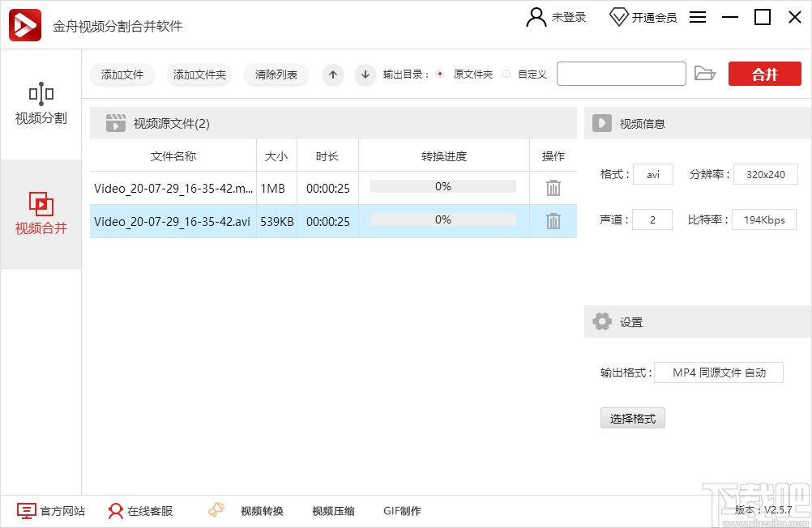Click the red 合并 button
This screenshot has height=528, width=812.
[x=765, y=74]
